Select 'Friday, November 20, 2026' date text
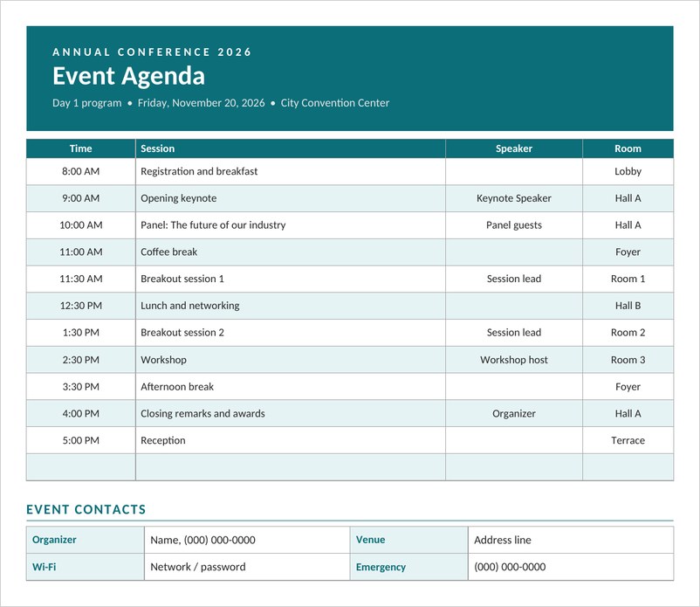700x607 pixels. point(201,103)
